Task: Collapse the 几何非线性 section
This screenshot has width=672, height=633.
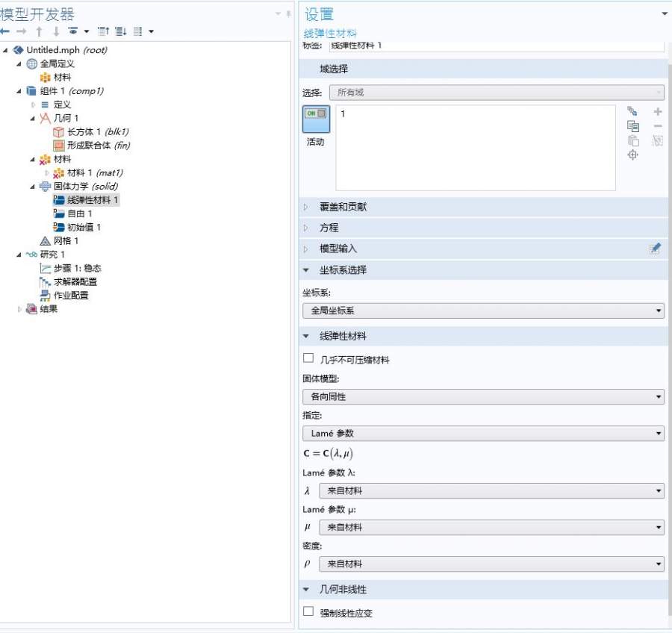Action: click(306, 590)
